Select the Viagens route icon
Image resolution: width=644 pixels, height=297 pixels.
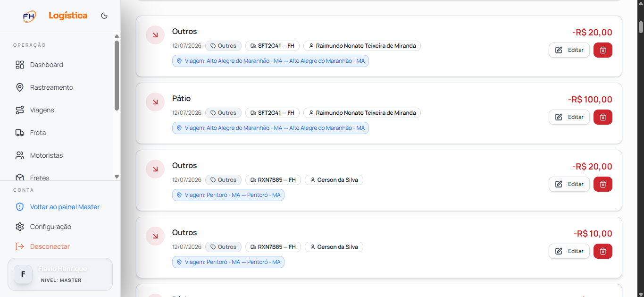[20, 110]
